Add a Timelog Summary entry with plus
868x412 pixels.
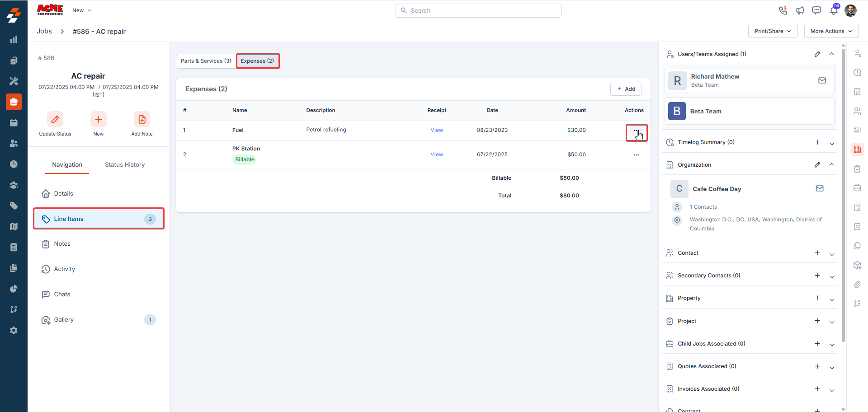[x=817, y=142]
